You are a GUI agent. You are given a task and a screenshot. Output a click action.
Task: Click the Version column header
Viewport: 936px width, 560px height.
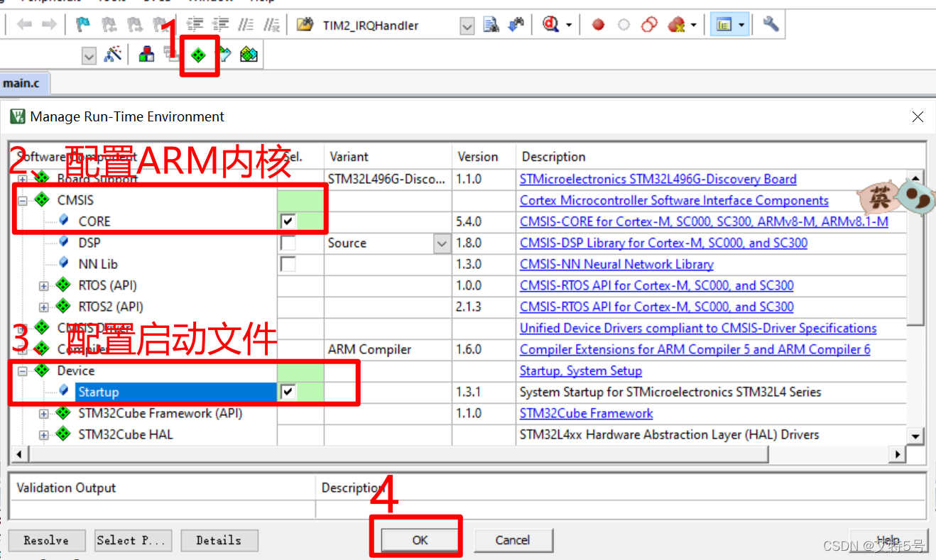coord(484,156)
